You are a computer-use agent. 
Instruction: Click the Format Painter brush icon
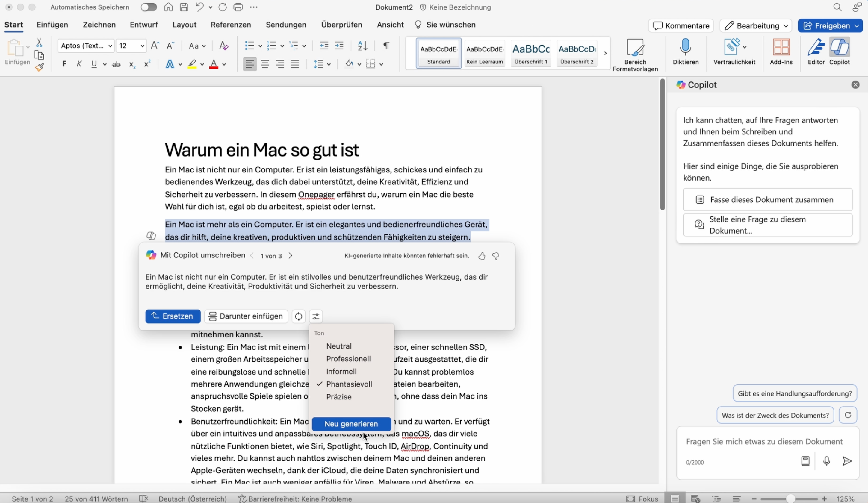39,67
